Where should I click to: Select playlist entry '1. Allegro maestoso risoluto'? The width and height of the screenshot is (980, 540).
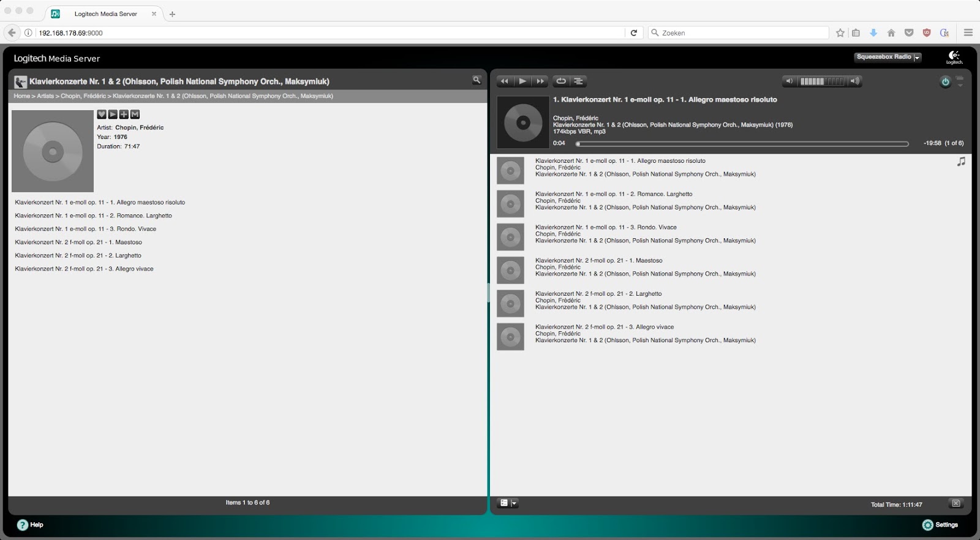coord(620,161)
